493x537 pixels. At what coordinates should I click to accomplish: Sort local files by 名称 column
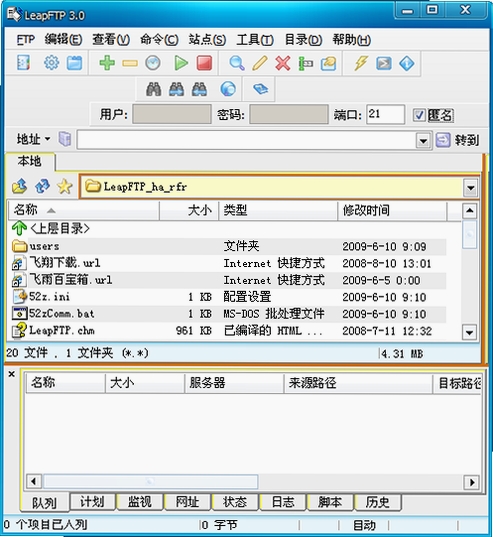(x=84, y=210)
